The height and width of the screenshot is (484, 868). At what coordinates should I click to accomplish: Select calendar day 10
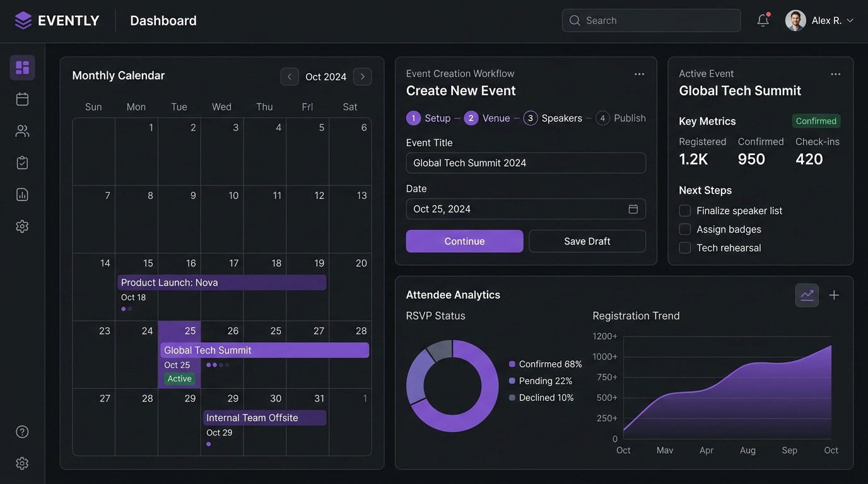222,219
